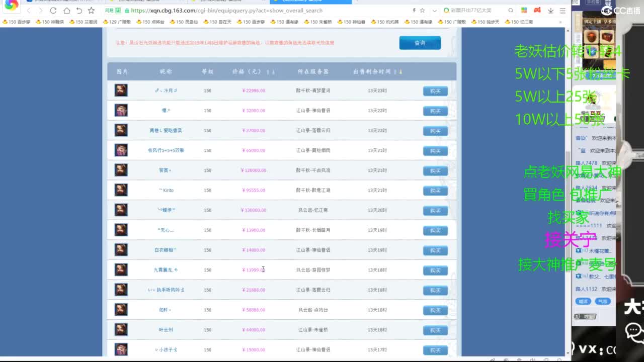
Task: Click the browser forward arrow
Action: click(x=41, y=11)
